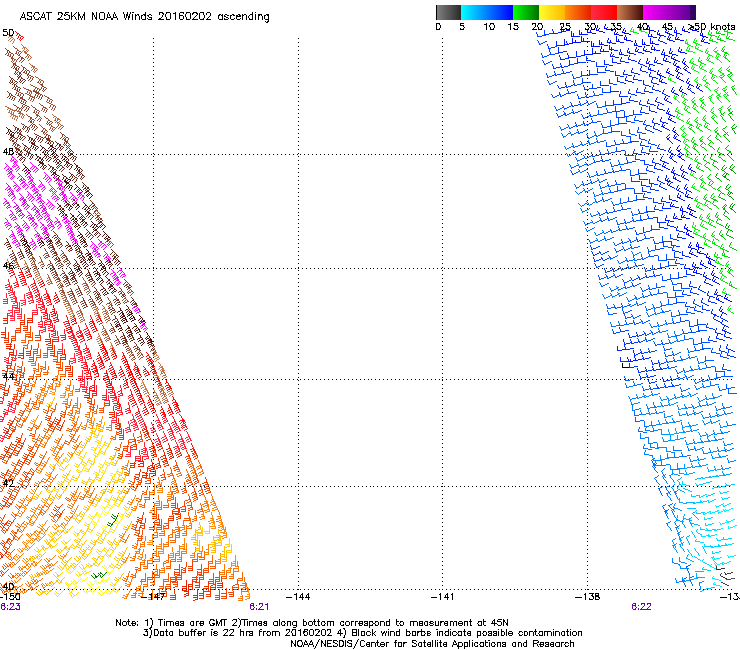
Task: Click the '5' label under color scale
Action: click(462, 26)
